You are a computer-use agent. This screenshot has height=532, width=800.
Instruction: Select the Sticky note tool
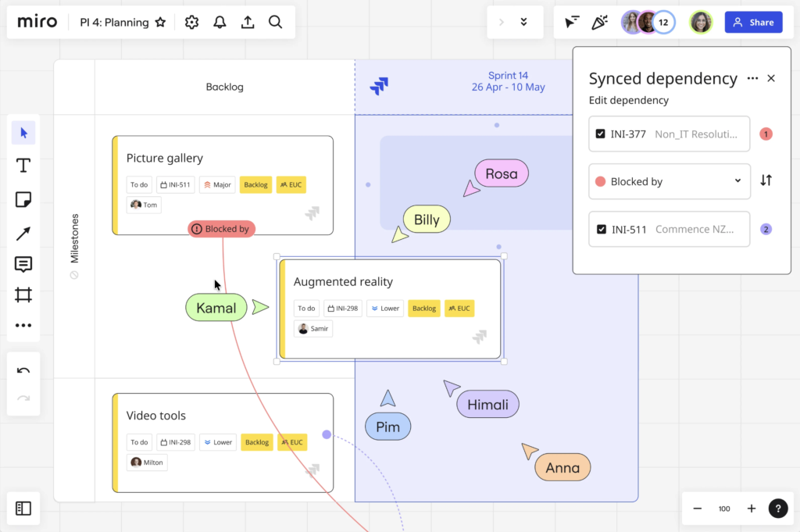click(x=23, y=199)
